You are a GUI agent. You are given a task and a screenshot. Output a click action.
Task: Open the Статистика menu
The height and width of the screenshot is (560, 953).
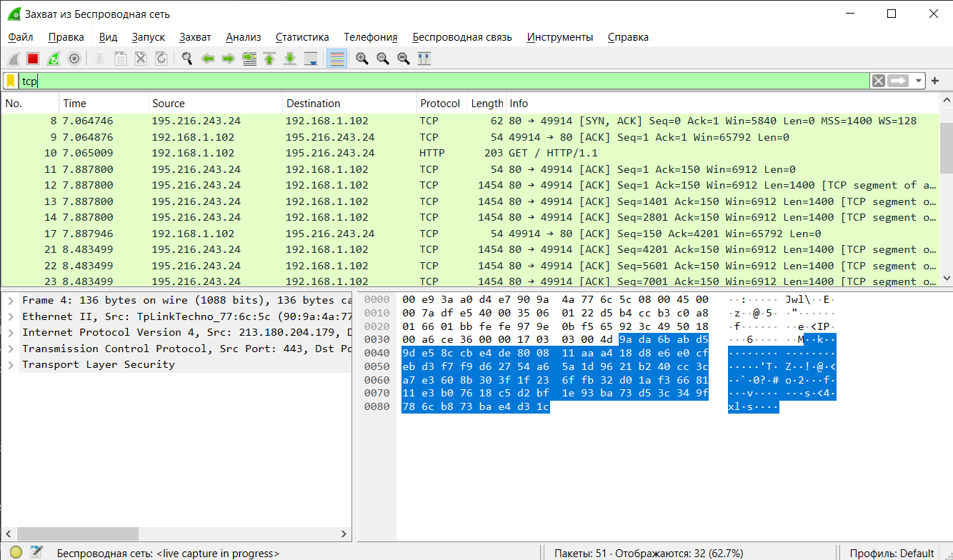(x=302, y=37)
